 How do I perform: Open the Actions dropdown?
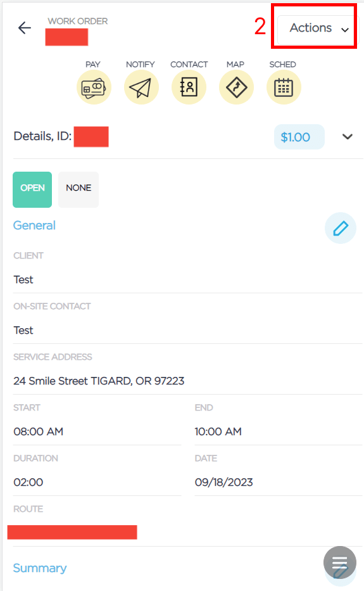[317, 29]
